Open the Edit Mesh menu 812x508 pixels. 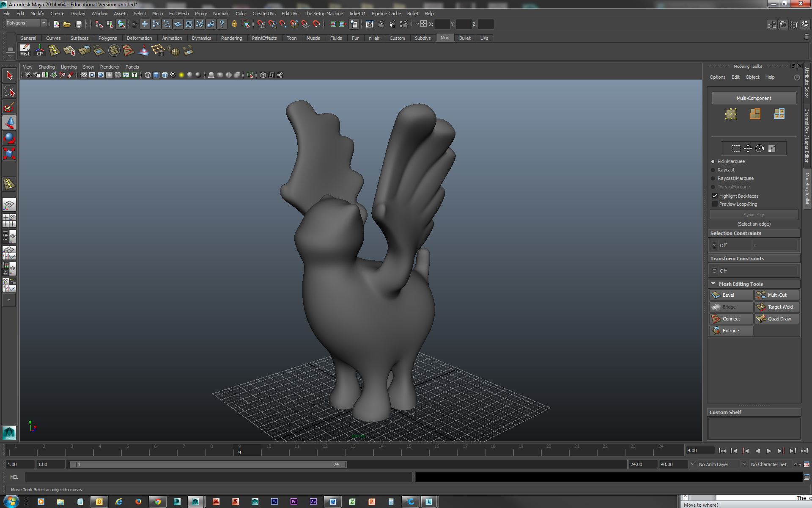[178, 14]
